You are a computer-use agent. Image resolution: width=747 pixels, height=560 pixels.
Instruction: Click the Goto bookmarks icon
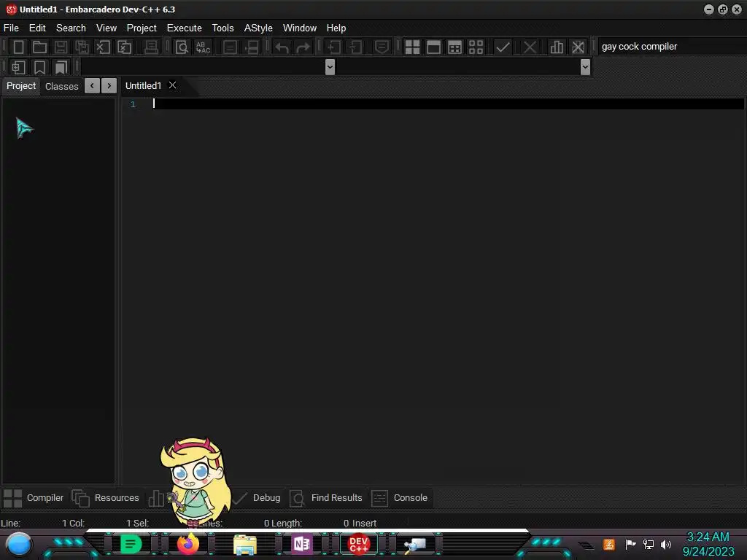coord(61,67)
